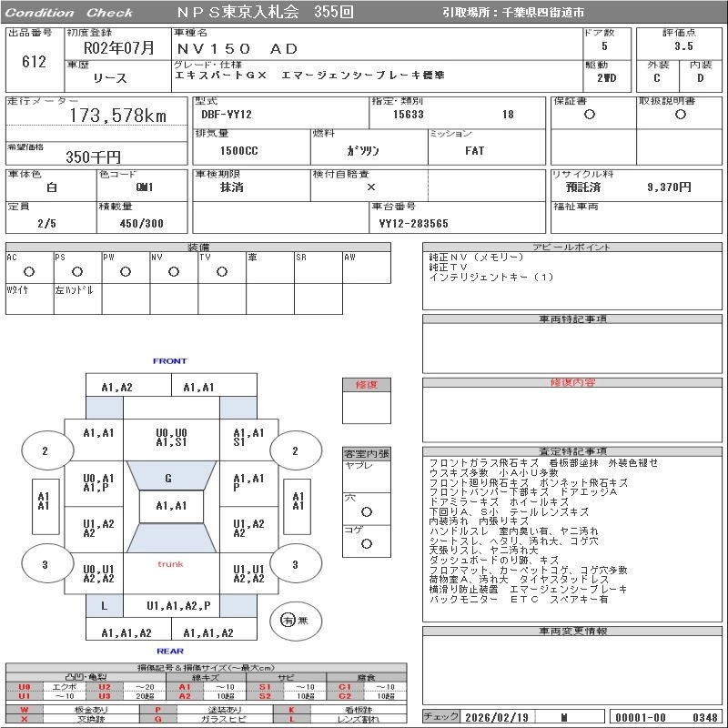Click the vehicle history value リース

point(109,78)
